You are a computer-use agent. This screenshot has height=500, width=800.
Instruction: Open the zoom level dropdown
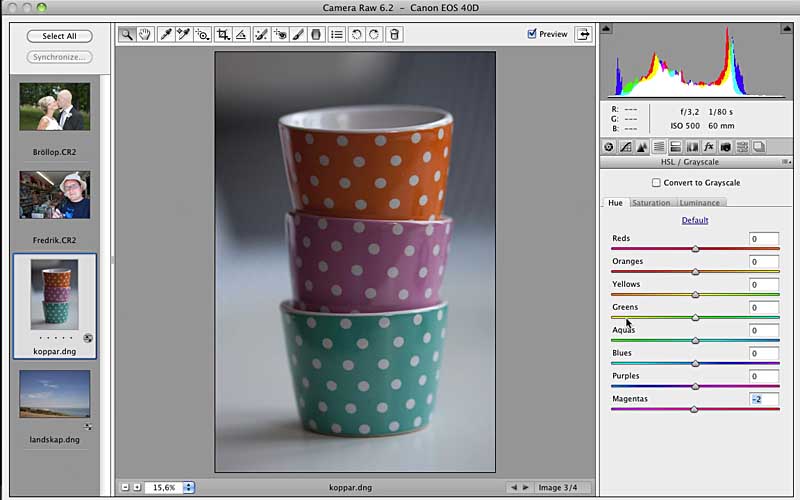coord(189,487)
